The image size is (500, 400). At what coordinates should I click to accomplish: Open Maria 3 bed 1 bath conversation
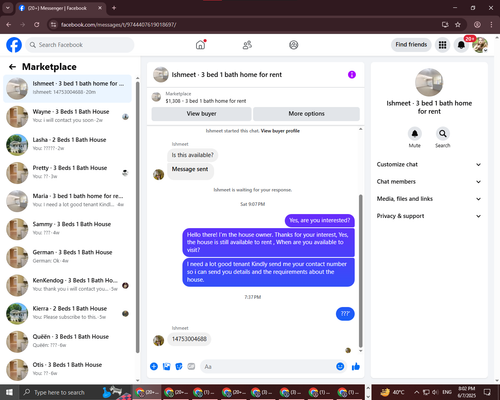point(67,201)
